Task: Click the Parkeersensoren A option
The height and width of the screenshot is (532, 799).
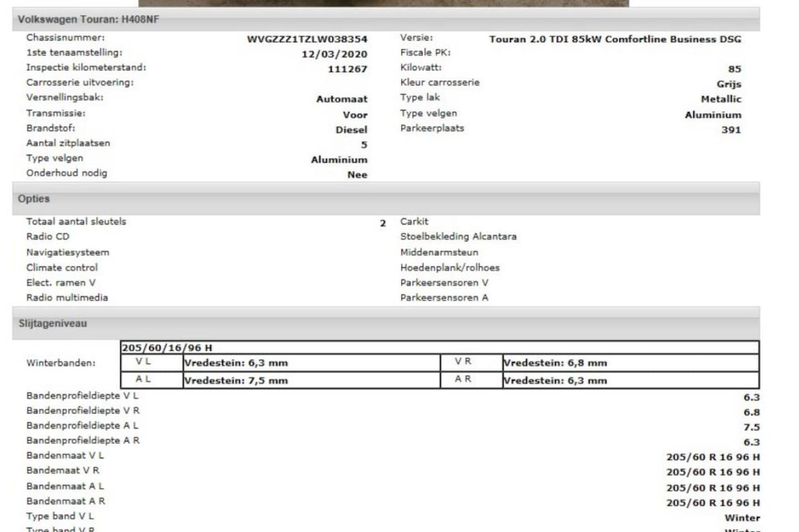Action: 445,298
